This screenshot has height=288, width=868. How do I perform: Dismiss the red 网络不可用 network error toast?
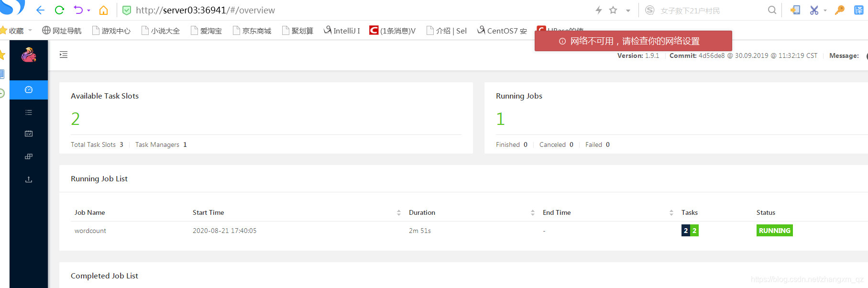coord(633,41)
